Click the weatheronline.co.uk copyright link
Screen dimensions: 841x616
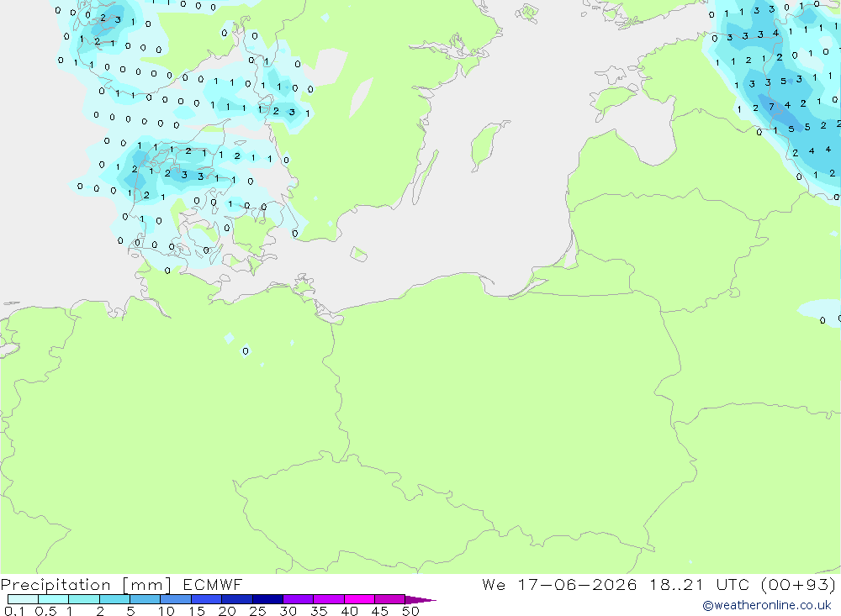tap(767, 605)
